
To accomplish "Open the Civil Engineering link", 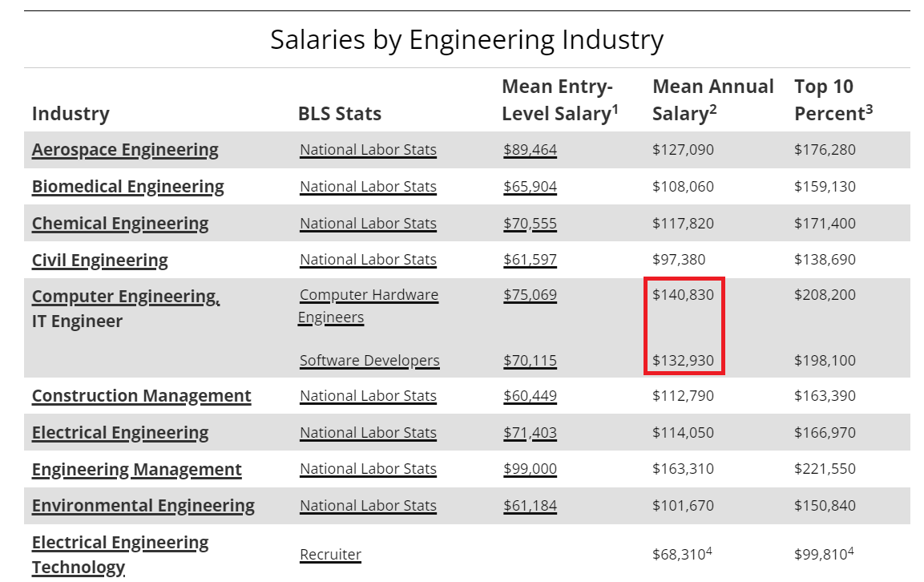I will [99, 260].
